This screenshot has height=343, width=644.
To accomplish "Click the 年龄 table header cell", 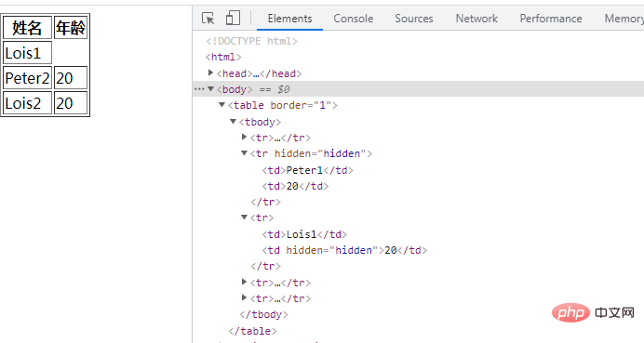I will [71, 28].
